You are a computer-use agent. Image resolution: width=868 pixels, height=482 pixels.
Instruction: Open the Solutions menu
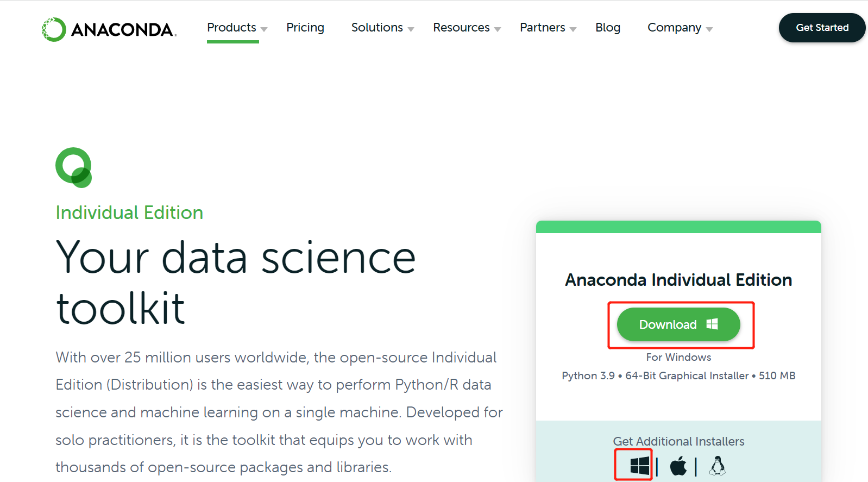click(x=377, y=28)
